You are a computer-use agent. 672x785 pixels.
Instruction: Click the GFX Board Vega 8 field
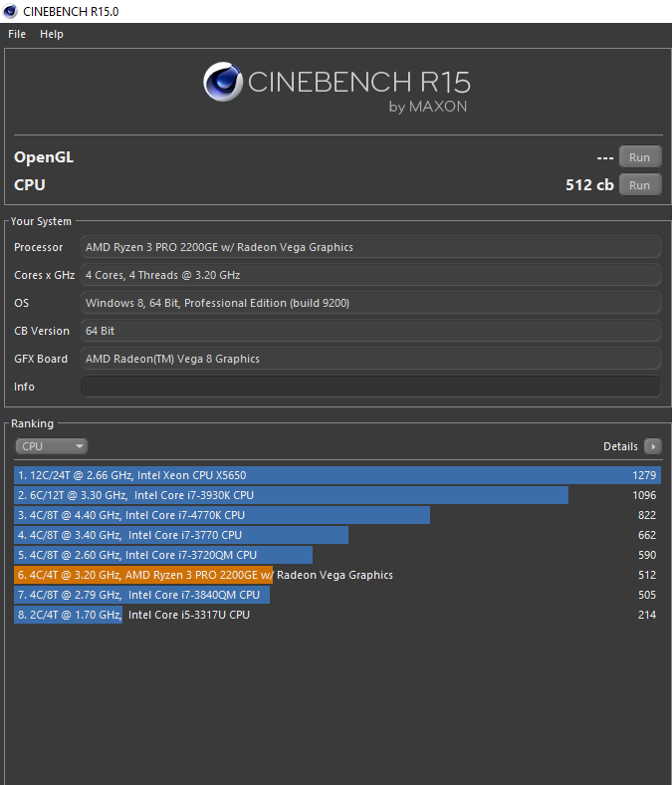coord(370,359)
